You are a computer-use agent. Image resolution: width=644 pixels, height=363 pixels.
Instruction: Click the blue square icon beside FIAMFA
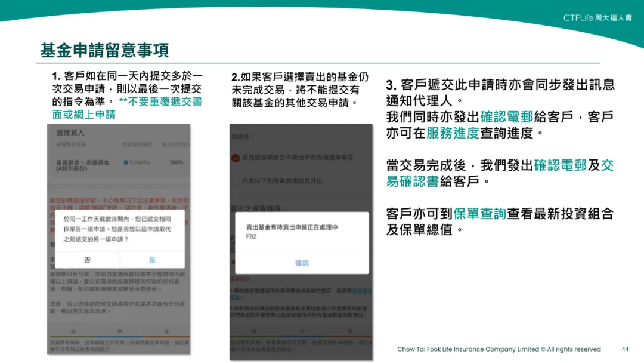[x=125, y=163]
